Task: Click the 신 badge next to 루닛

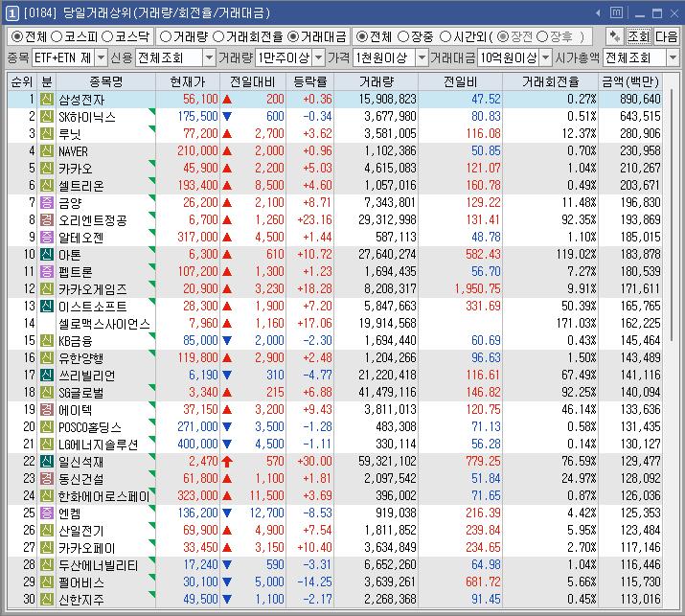Action: (47, 134)
